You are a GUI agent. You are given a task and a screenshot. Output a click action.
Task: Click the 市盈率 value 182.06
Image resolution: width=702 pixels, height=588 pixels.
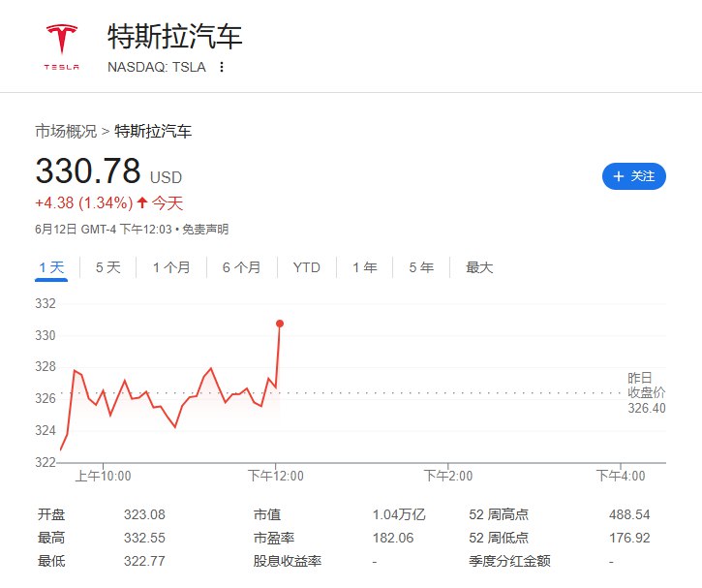(x=393, y=538)
